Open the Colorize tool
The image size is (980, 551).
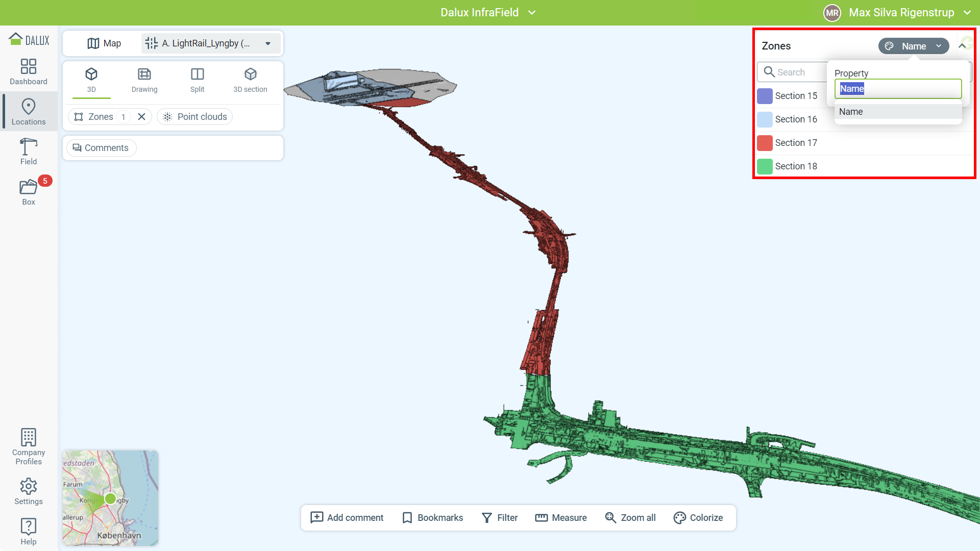[698, 518]
